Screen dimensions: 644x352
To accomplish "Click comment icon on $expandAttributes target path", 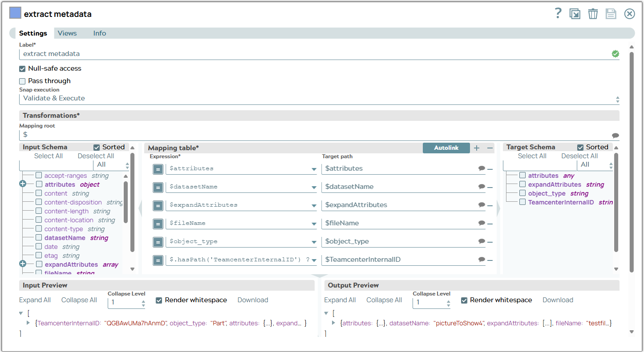I will (x=482, y=205).
